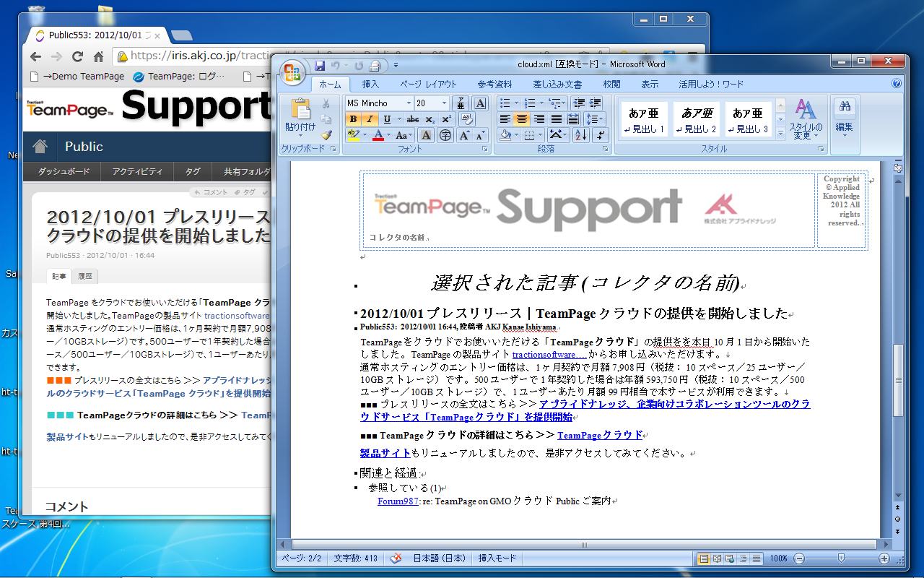Open the MS Mincho font name dropdown
This screenshot has width=924, height=578.
(409, 103)
